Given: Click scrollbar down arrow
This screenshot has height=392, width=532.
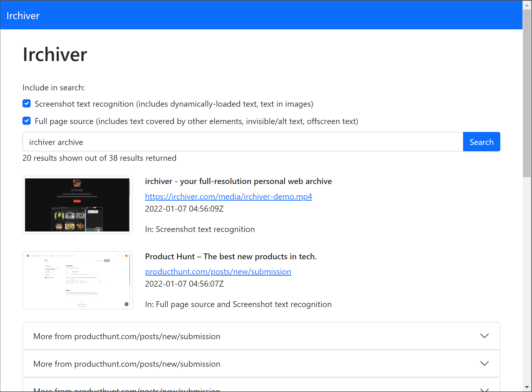Looking at the screenshot, I should coord(527,387).
